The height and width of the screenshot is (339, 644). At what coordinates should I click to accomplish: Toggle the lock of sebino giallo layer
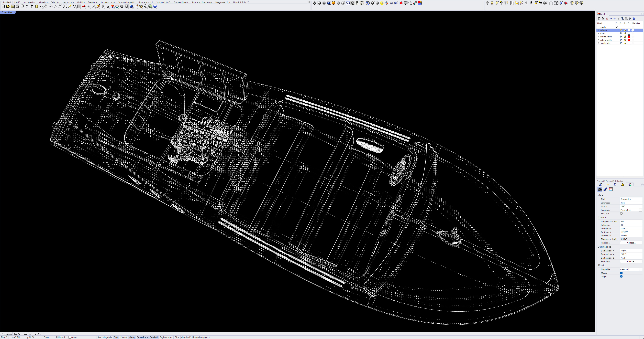(x=625, y=40)
